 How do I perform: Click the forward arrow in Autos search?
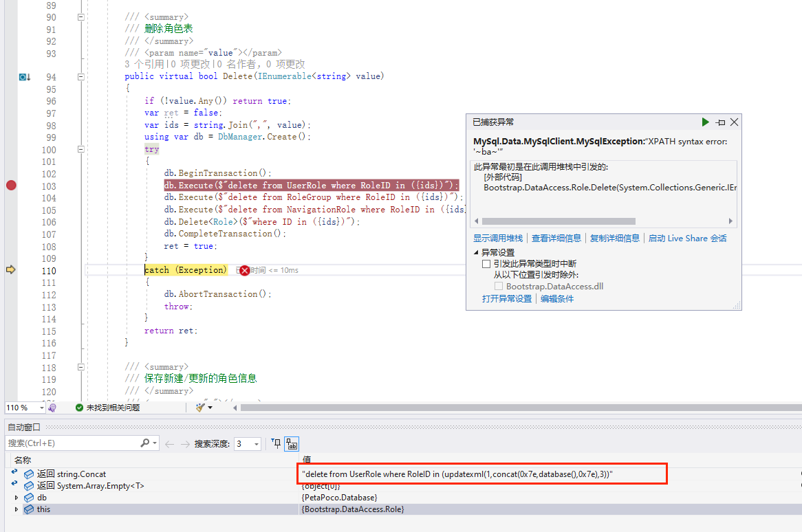(x=185, y=444)
